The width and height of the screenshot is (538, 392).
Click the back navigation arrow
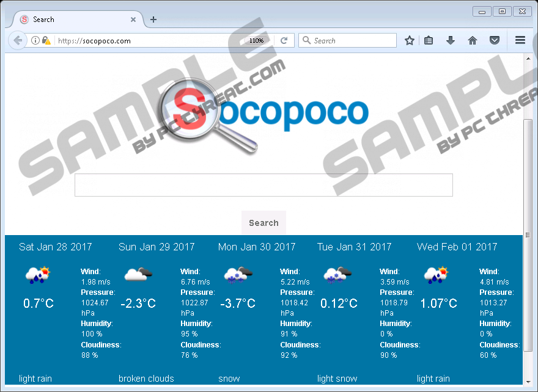click(18, 41)
